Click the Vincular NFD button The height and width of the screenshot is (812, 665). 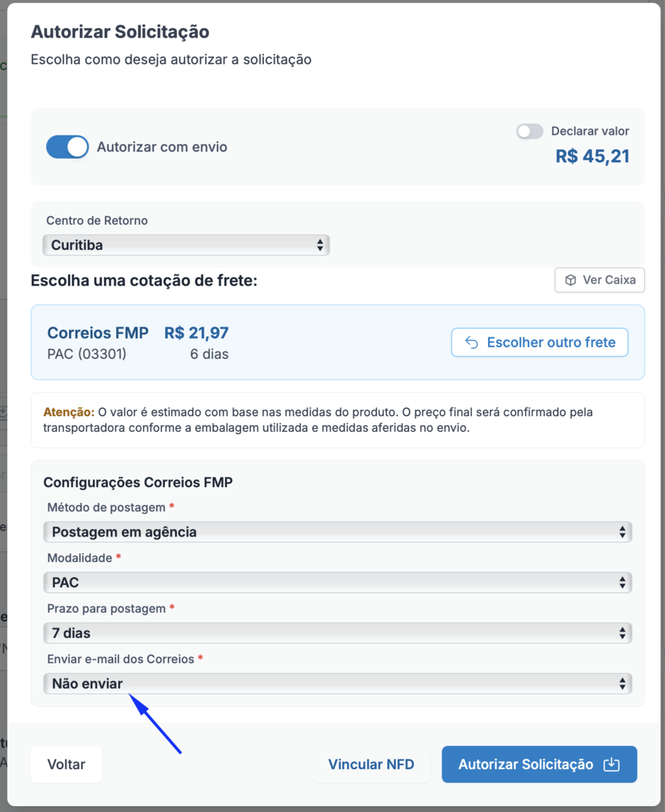[x=371, y=764]
